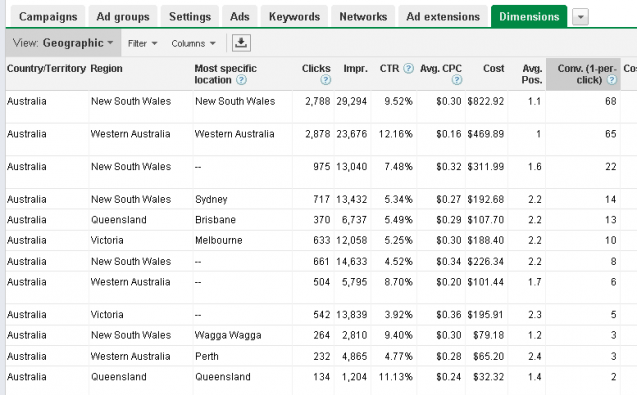Click the 13,839 impressions value
This screenshot has height=395, width=637.
coord(351,315)
